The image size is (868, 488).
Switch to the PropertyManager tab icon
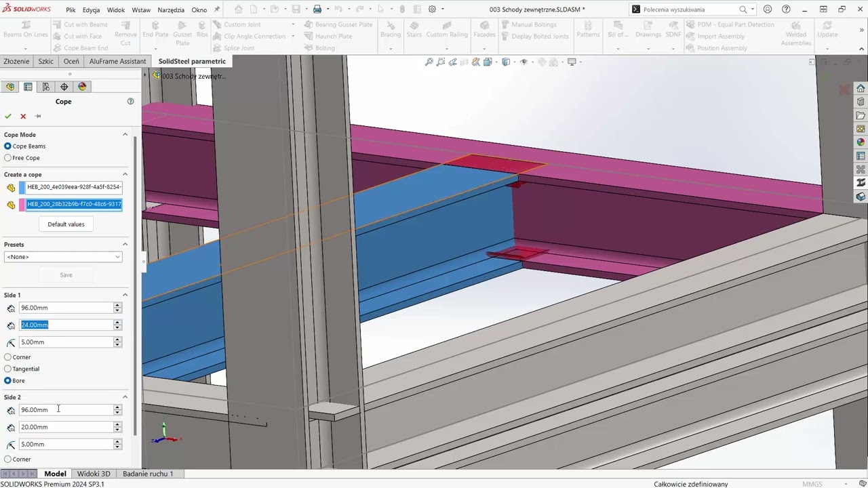pyautogui.click(x=28, y=87)
